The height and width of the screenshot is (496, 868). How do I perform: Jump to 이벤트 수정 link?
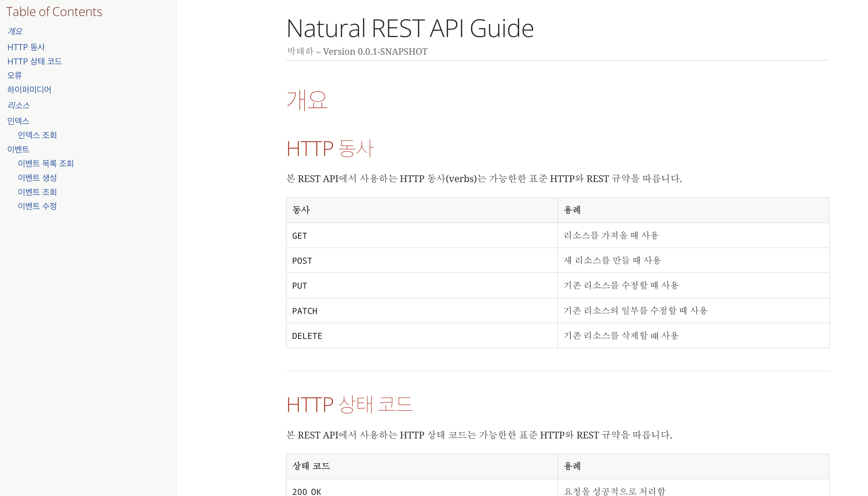tap(37, 206)
